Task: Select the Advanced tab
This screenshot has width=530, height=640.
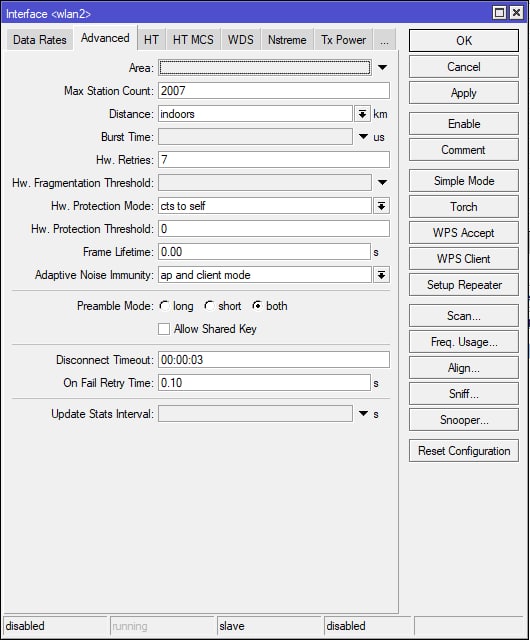Action: click(105, 38)
